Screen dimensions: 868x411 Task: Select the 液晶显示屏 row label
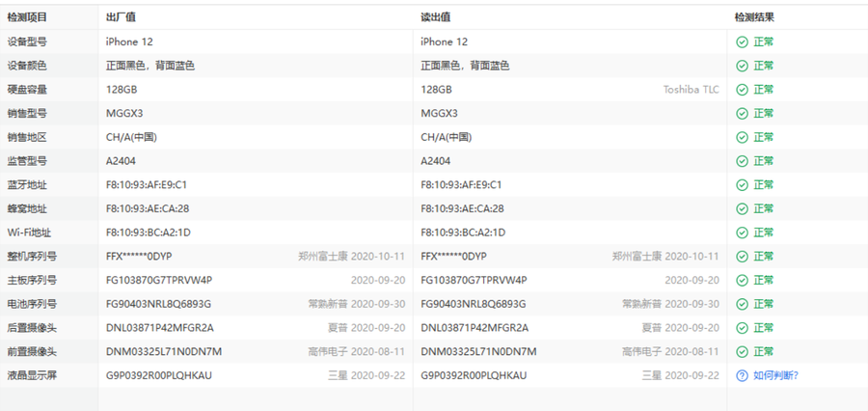click(x=32, y=375)
